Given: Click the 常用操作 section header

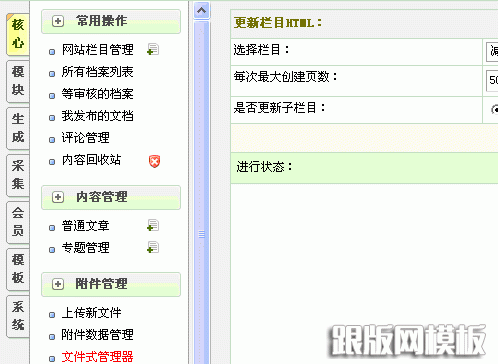Looking at the screenshot, I should [111, 21].
